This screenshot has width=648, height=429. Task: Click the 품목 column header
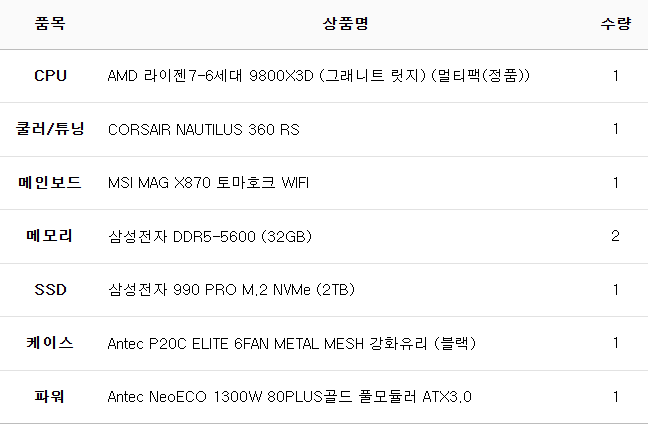[50, 24]
